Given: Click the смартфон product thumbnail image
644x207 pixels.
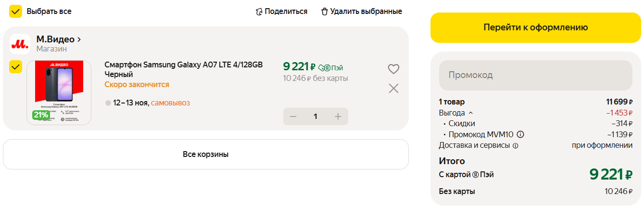Looking at the screenshot, I should coord(59,92).
